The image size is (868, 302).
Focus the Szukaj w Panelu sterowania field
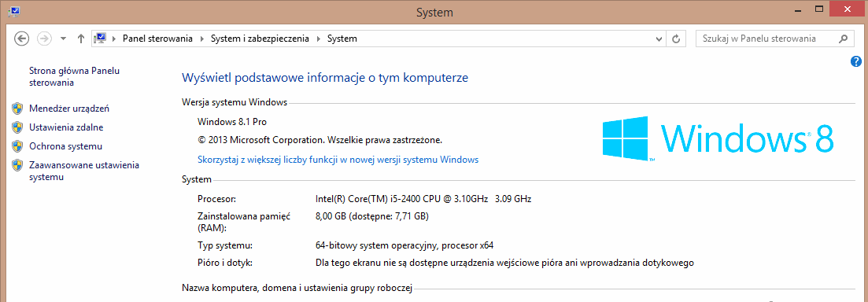pos(766,39)
